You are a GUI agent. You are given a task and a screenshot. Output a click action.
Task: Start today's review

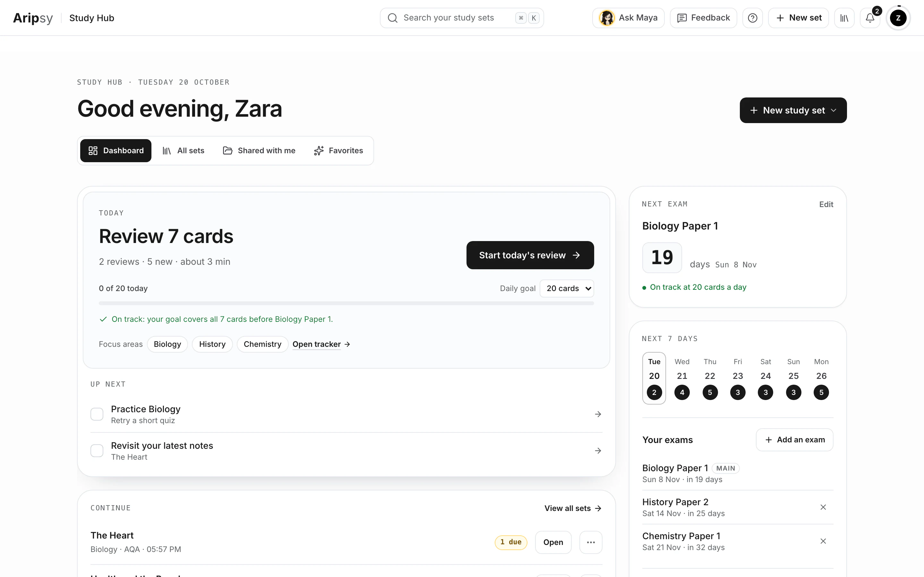click(x=530, y=255)
